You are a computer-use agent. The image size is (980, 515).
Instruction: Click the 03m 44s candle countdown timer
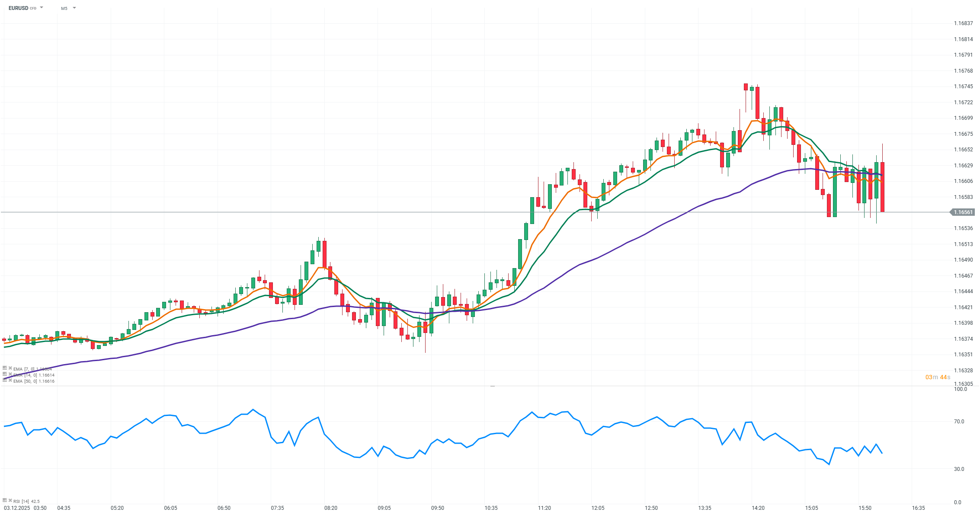pos(938,377)
